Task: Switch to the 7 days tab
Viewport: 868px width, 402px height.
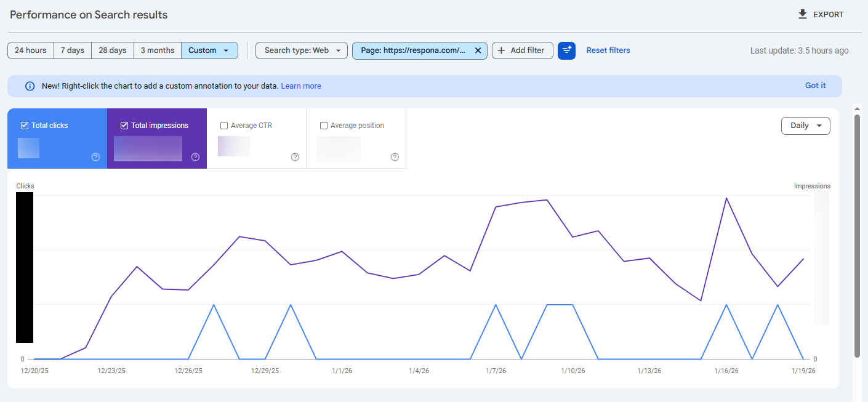Action: click(x=72, y=50)
